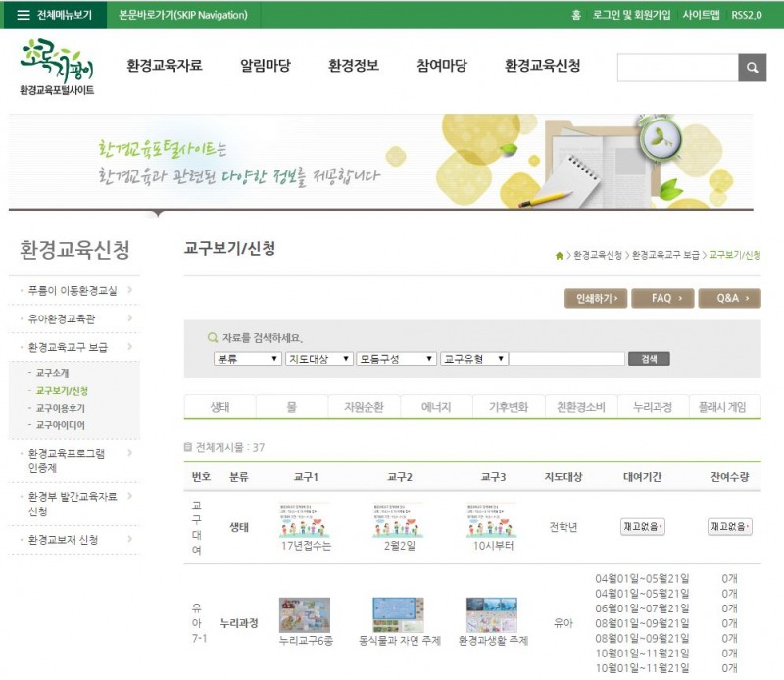Click the magnifier search button in header
This screenshot has width=784, height=680.
(752, 68)
